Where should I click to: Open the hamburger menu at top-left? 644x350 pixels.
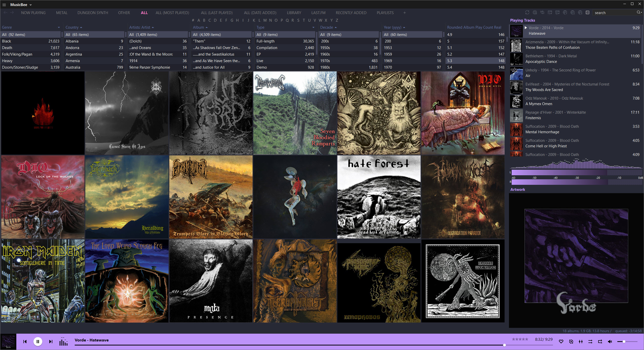point(4,5)
